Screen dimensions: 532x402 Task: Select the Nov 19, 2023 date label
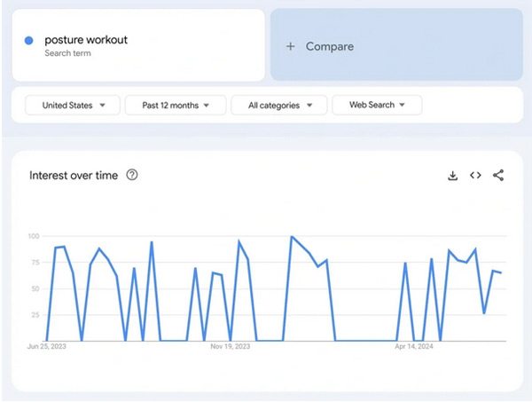230,347
